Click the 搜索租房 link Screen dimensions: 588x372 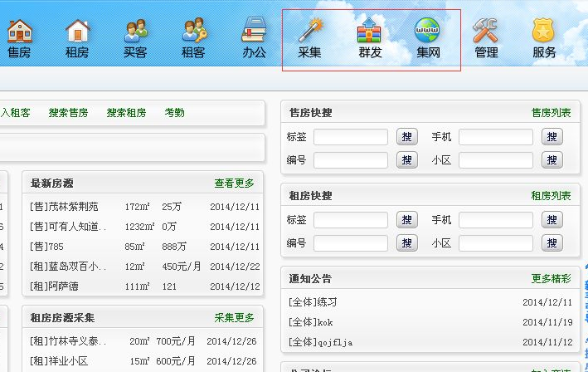click(126, 113)
